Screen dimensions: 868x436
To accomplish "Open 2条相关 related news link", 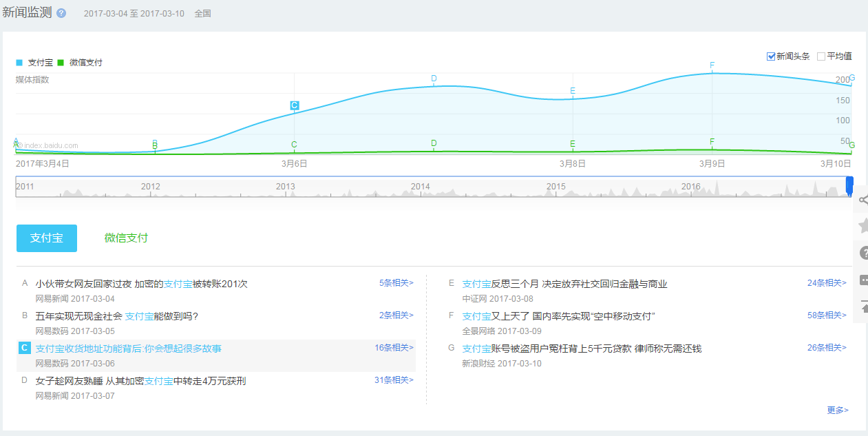I will 396,315.
